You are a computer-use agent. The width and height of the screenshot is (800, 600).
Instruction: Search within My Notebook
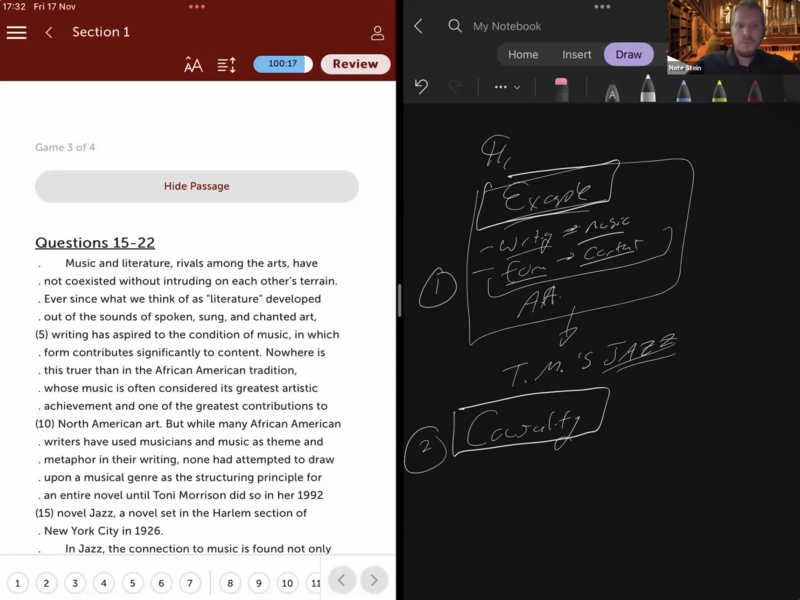(x=455, y=26)
